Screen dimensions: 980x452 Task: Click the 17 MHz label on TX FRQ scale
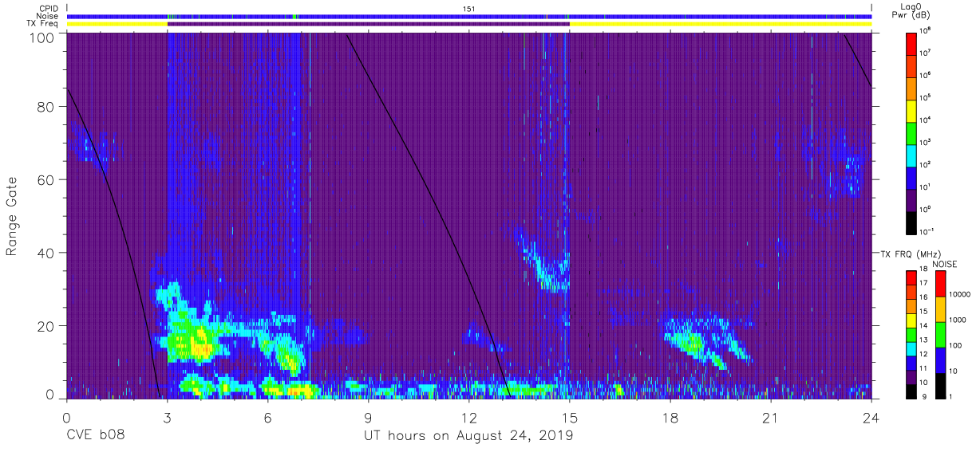pyautogui.click(x=925, y=283)
